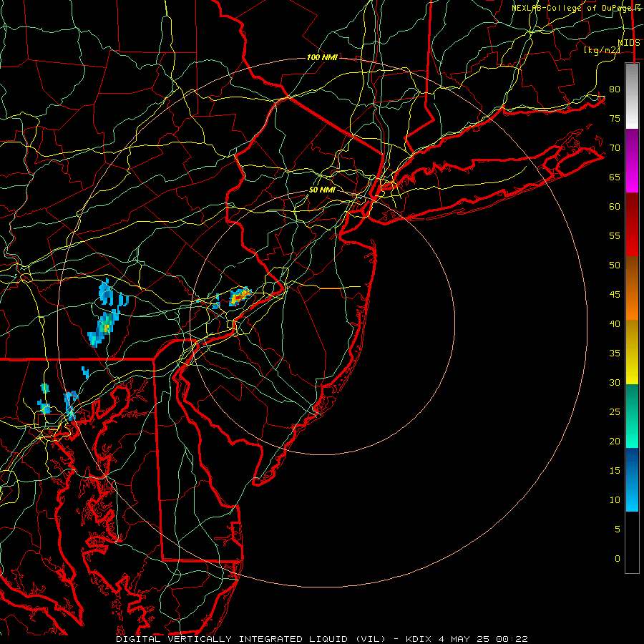The height and width of the screenshot is (644, 644).
Task: Pick the brown-orange segment of the color scale
Action: pyautogui.click(x=632, y=288)
